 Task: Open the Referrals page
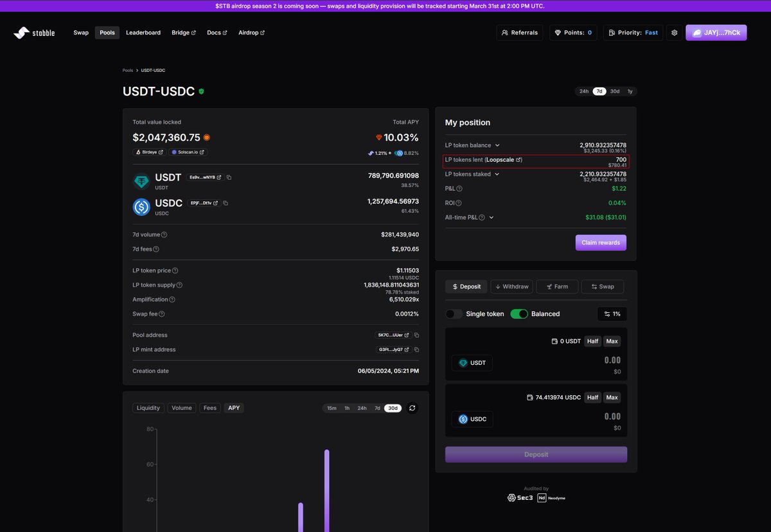click(x=520, y=32)
